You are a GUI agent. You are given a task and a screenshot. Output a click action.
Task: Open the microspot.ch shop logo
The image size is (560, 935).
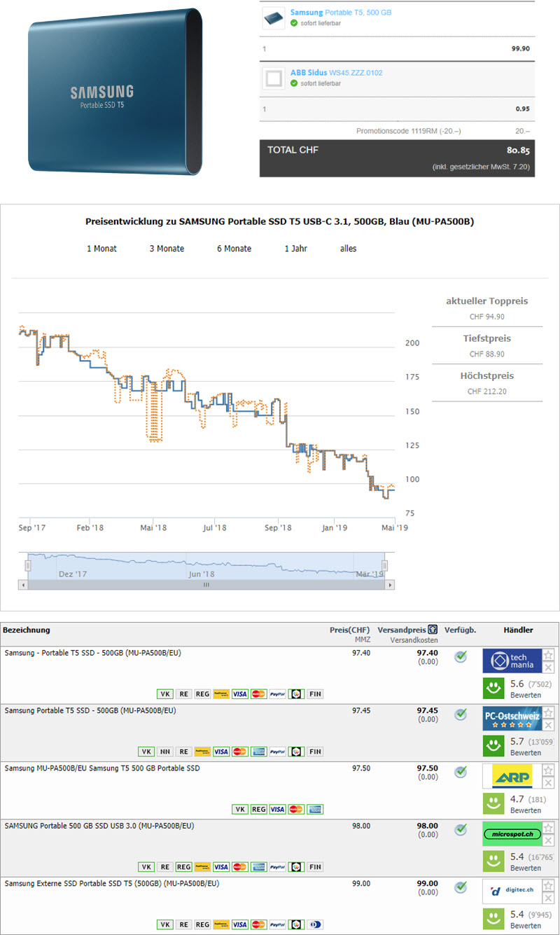click(x=512, y=833)
